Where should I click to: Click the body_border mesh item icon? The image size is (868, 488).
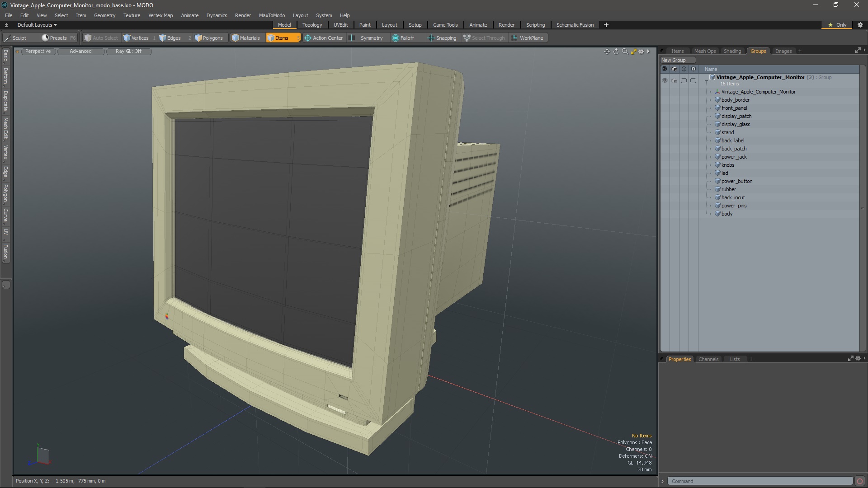(717, 100)
